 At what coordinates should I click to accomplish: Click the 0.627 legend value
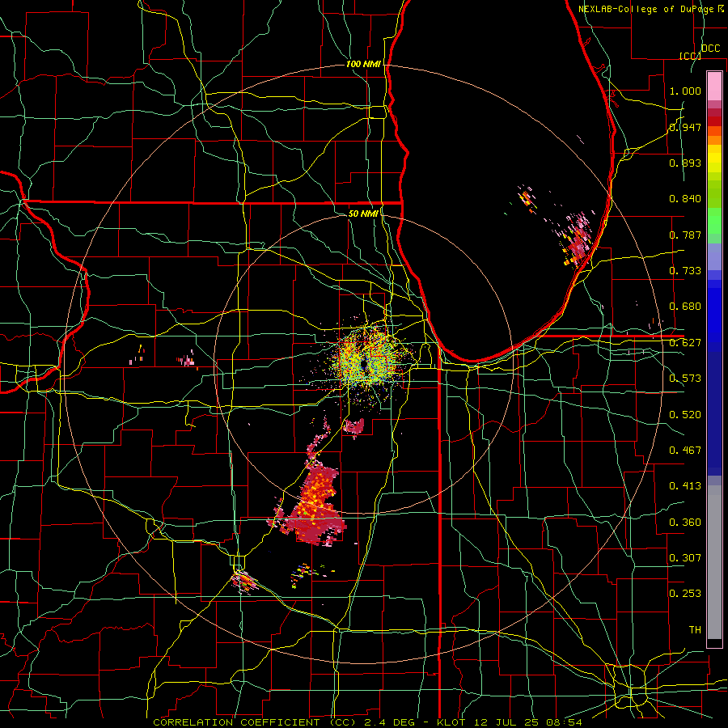[685, 343]
